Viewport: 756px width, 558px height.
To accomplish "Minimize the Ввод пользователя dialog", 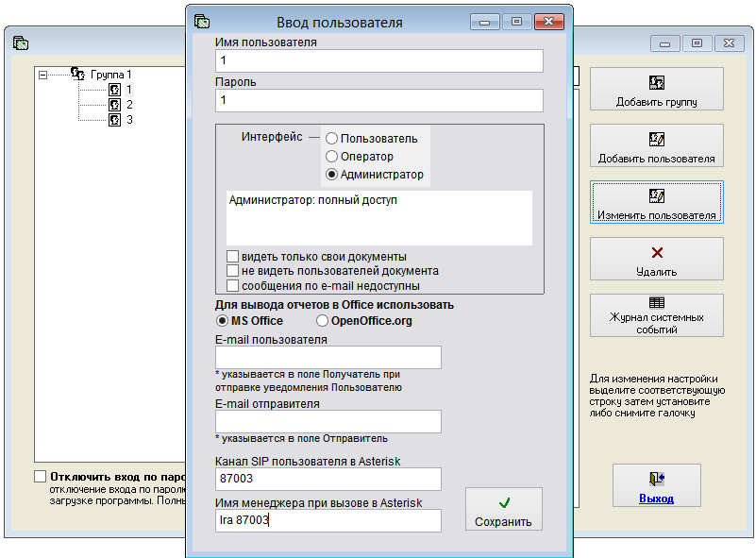I will click(484, 22).
